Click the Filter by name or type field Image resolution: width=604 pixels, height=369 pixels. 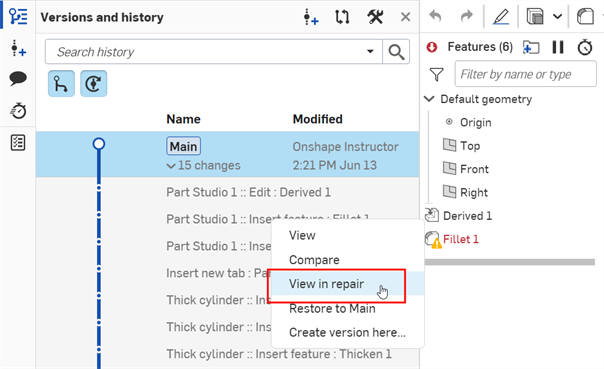(x=525, y=74)
